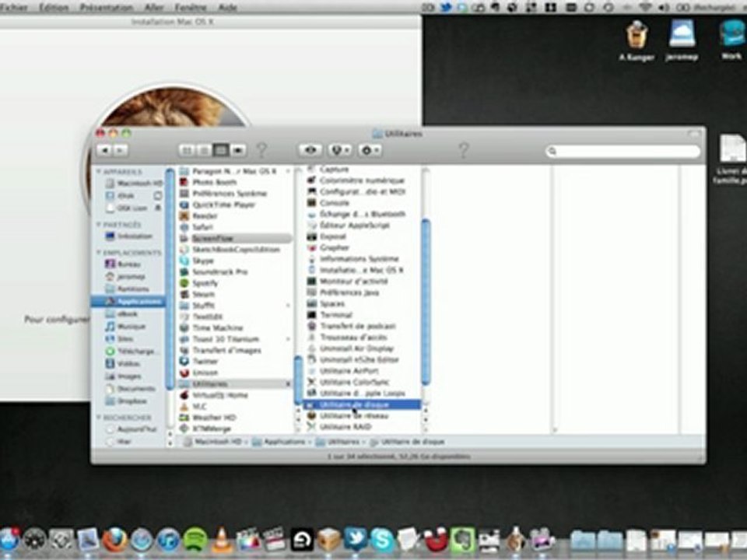Select Soundtrack Pro application
This screenshot has height=560, width=747.
point(219,272)
